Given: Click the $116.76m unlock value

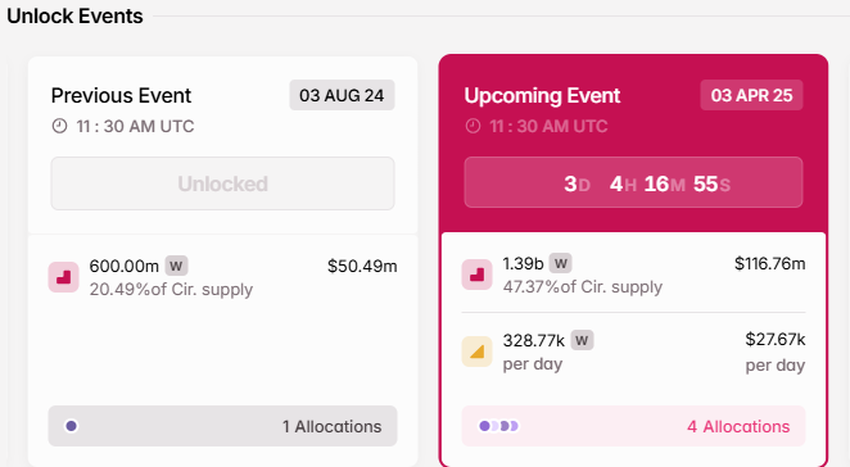Looking at the screenshot, I should pyautogui.click(x=769, y=264).
